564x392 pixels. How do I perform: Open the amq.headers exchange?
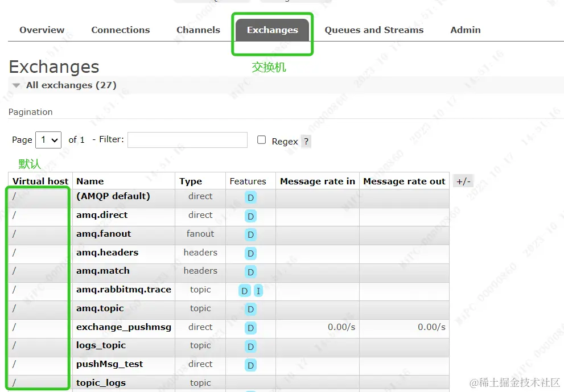coord(107,253)
